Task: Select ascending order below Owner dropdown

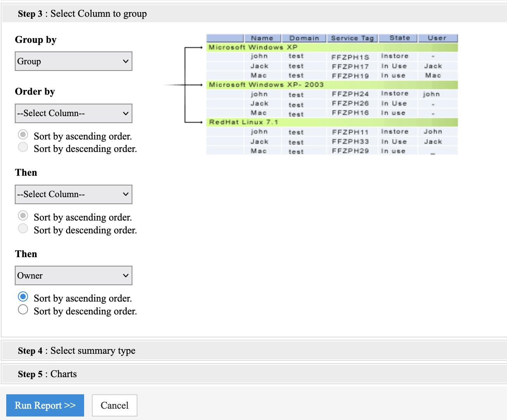Action: pyautogui.click(x=23, y=297)
